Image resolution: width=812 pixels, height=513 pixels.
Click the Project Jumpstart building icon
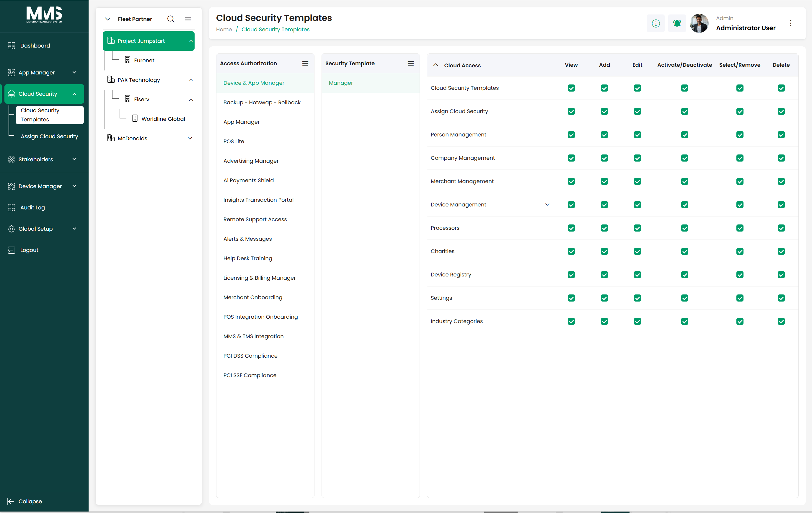pos(111,41)
